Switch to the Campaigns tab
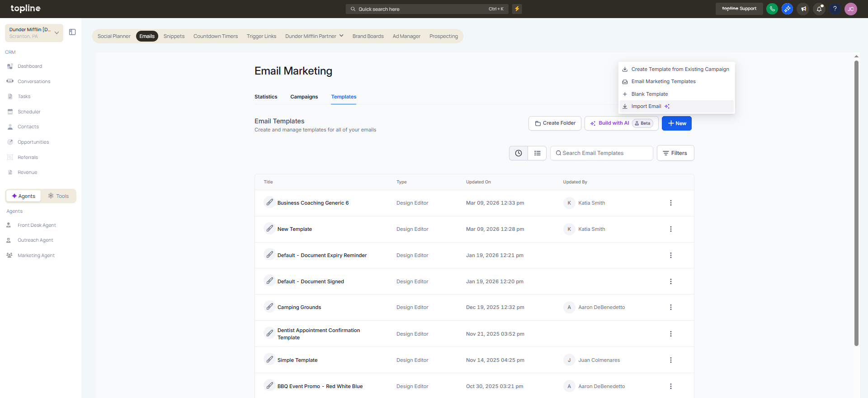This screenshot has width=868, height=398. click(x=304, y=97)
